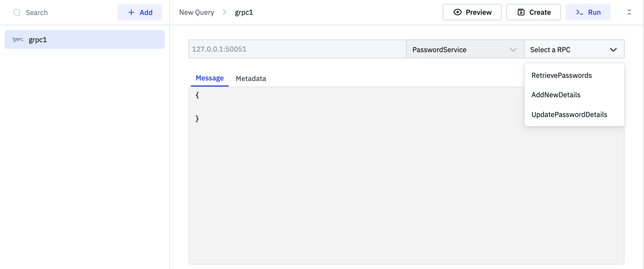Click the plus icon in Add button

pos(131,12)
